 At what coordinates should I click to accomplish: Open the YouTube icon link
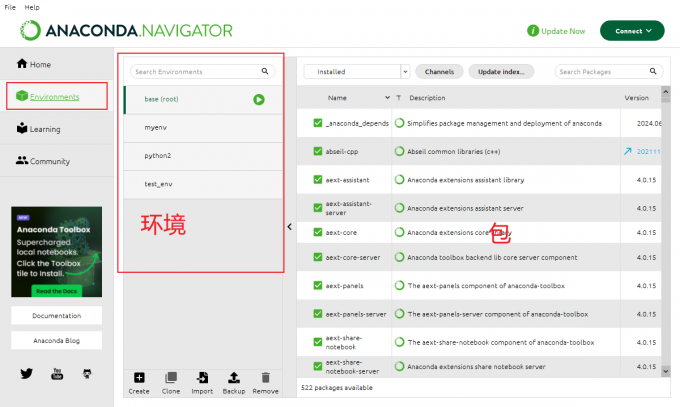click(57, 374)
